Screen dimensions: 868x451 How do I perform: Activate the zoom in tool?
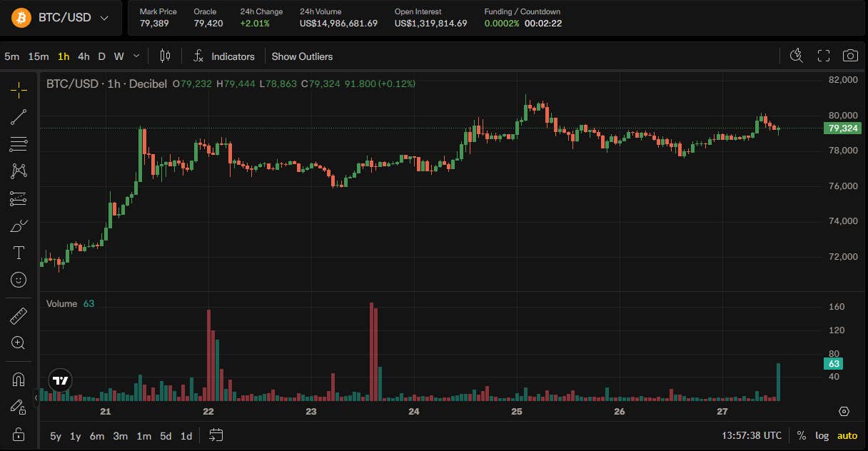coord(19,343)
